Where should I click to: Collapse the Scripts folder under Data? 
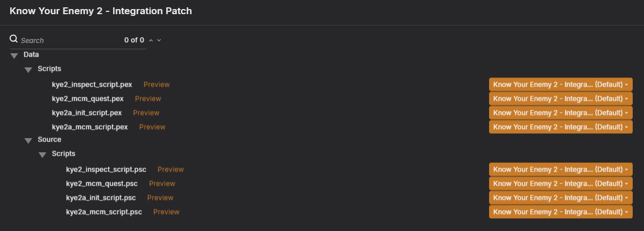28,70
